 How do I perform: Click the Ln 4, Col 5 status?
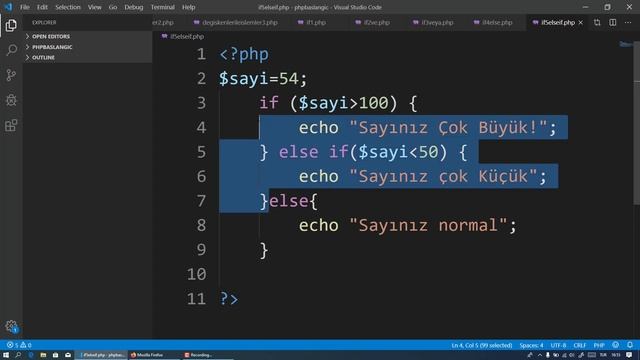(482, 345)
